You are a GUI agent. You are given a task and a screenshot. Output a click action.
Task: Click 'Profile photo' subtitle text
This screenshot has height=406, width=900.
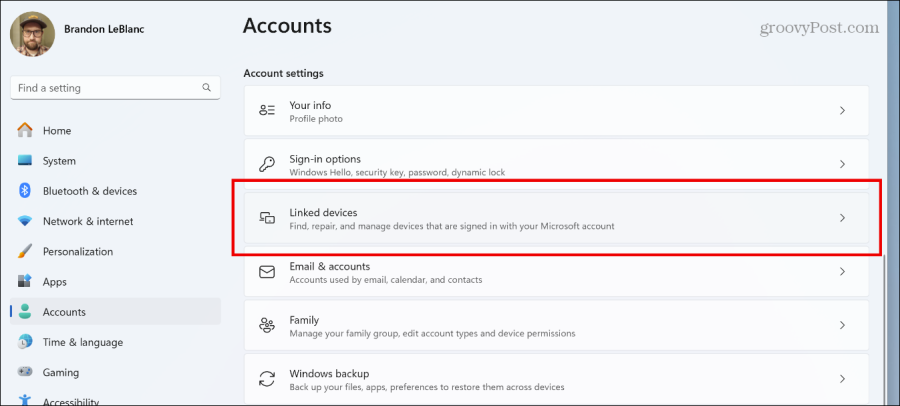click(316, 119)
